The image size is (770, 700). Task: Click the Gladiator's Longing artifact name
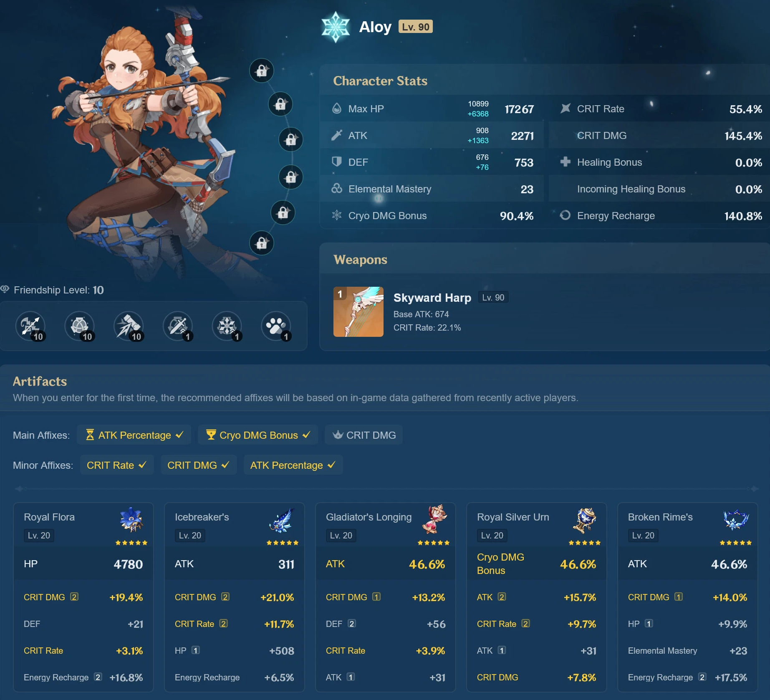coord(369,517)
